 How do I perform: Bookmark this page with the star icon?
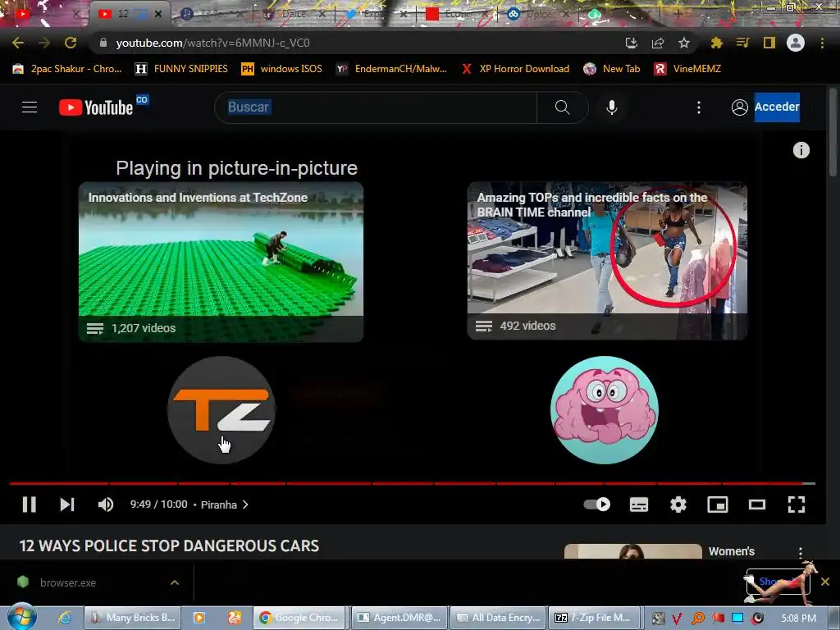683,43
